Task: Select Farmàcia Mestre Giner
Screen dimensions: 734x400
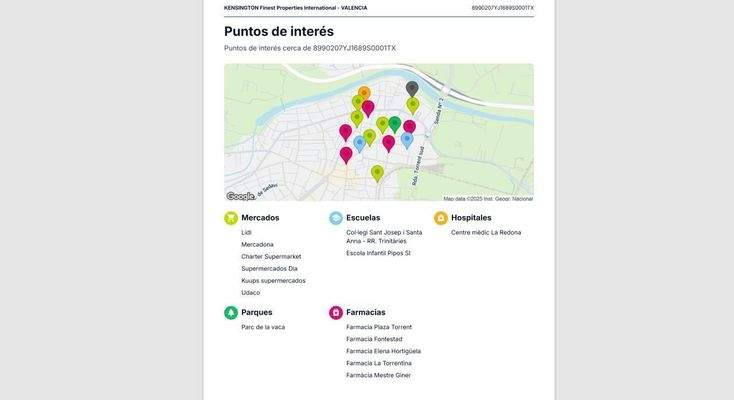Action: point(378,375)
